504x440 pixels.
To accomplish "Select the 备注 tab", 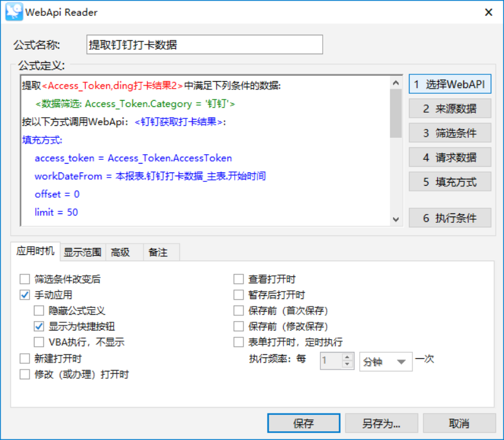I will pos(158,252).
